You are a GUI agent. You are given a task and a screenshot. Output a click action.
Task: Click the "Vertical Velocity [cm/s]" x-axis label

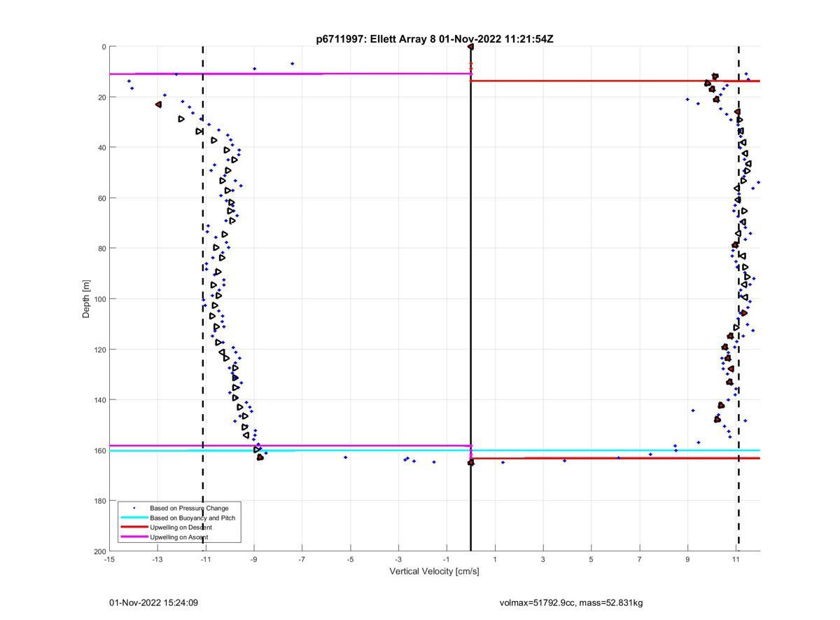coord(435,571)
